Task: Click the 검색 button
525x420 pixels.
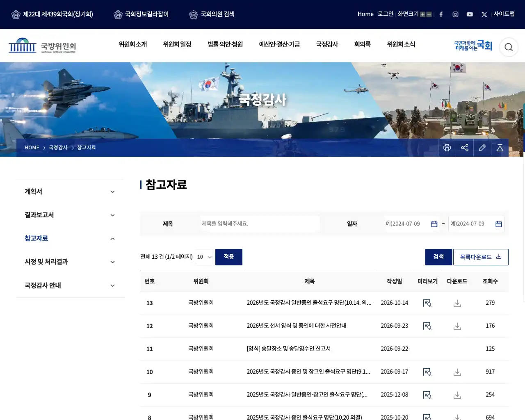Action: tap(438, 257)
